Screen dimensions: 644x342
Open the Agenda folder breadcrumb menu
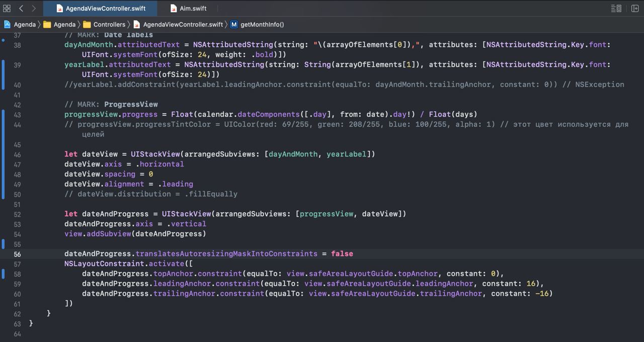tap(64, 24)
